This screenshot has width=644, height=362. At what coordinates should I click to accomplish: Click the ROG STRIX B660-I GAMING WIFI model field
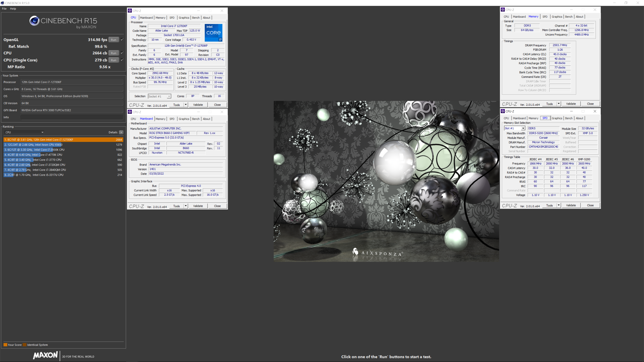(x=172, y=133)
